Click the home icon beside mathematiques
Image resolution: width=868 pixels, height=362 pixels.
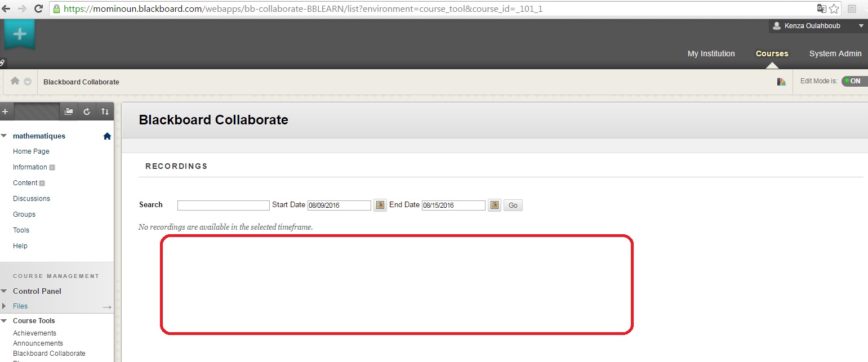(x=107, y=136)
